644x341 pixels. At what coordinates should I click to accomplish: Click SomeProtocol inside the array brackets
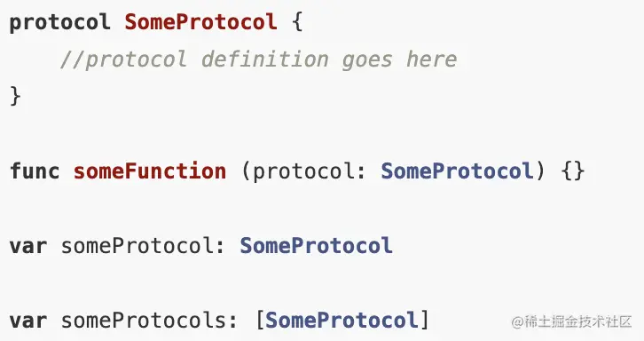coord(342,320)
